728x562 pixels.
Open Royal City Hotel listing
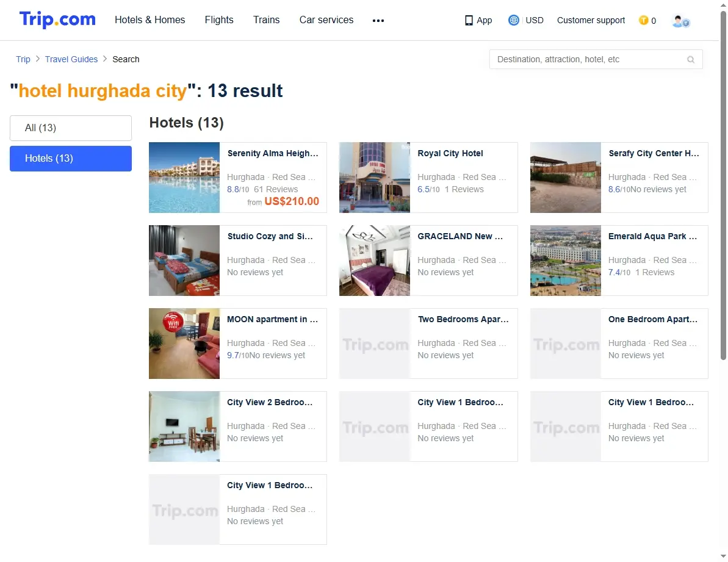point(450,154)
